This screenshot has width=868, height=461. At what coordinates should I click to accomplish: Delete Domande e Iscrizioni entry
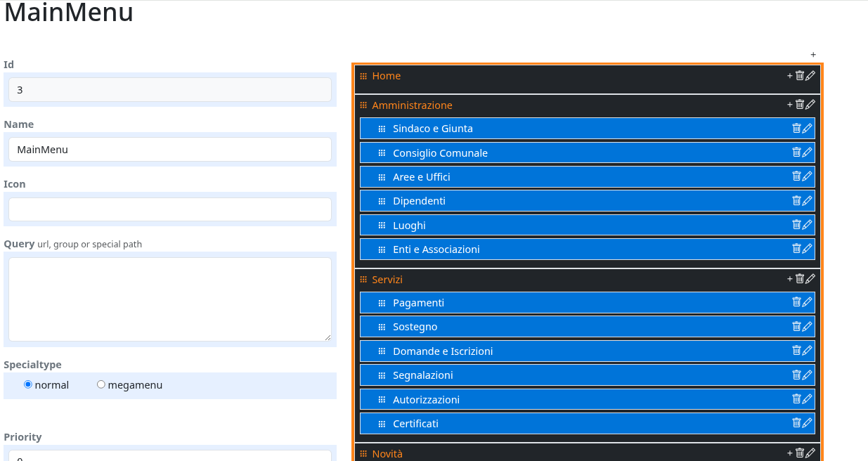pyautogui.click(x=797, y=350)
